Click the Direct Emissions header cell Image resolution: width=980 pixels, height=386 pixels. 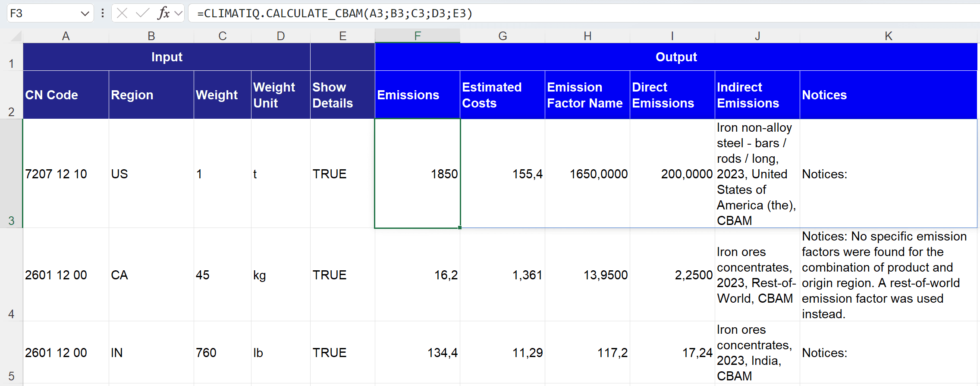(x=672, y=95)
